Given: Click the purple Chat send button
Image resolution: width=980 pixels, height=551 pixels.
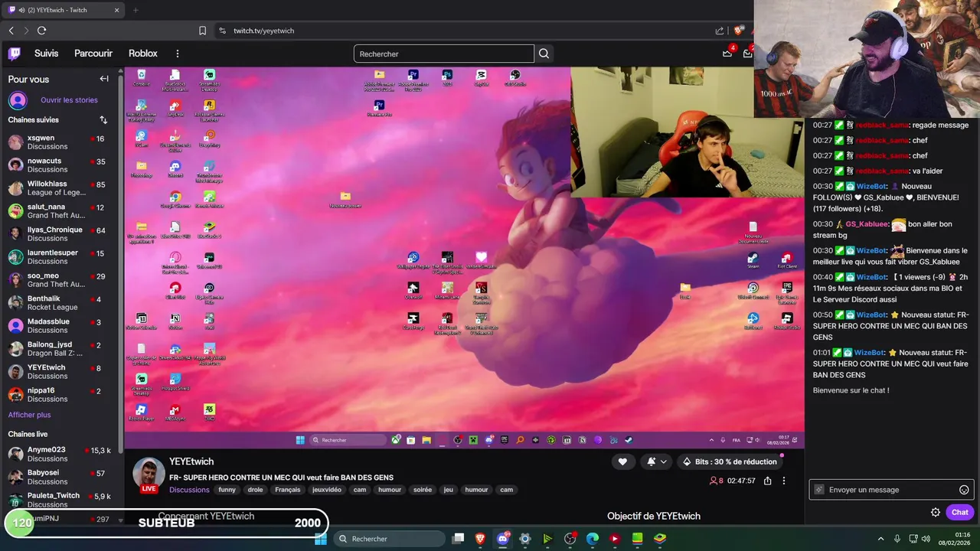Looking at the screenshot, I should coord(959,512).
